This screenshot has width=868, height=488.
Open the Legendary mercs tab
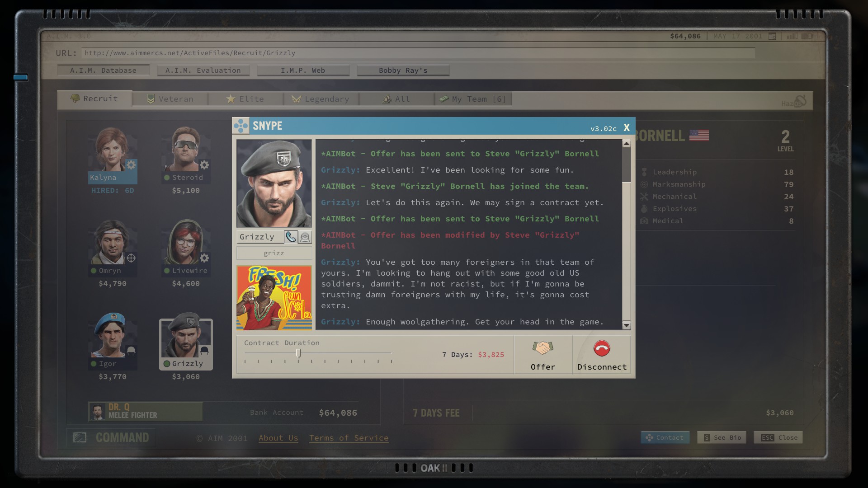pos(321,99)
